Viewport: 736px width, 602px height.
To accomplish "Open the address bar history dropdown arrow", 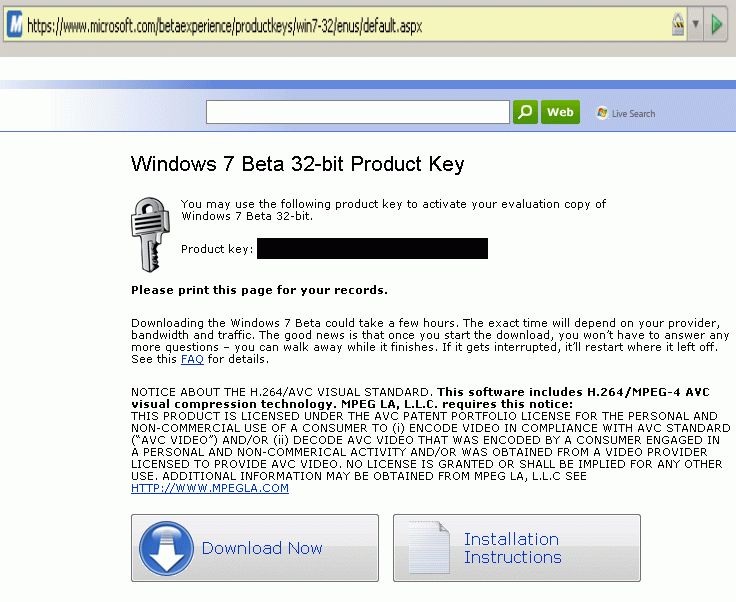I will [x=696, y=25].
